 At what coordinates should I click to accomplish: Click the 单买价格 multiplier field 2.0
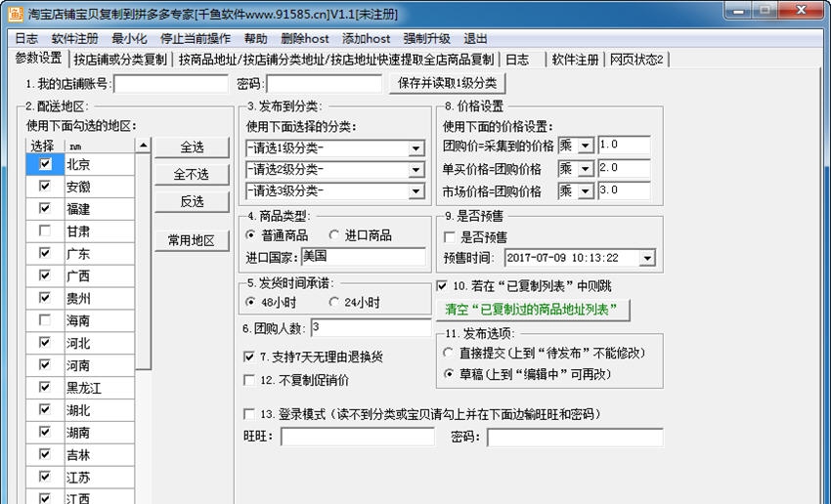[624, 168]
